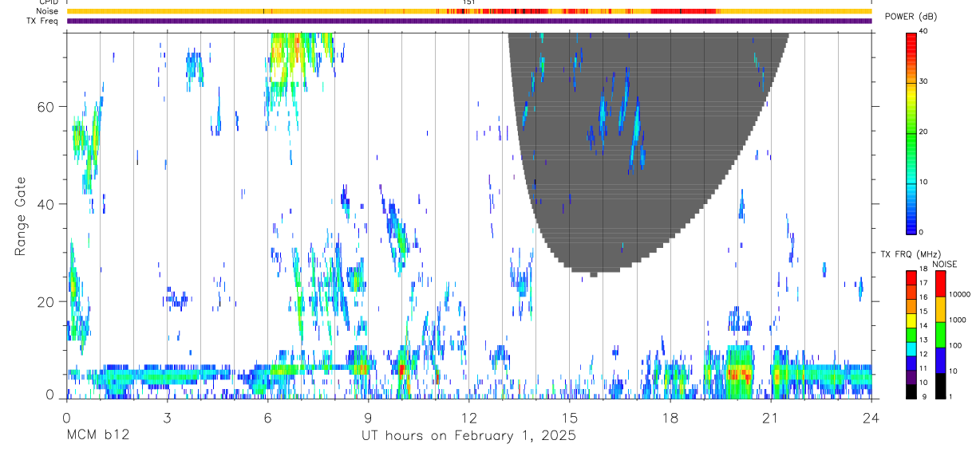980x452 pixels.
Task: Click the yellow-red Noise strip above the plot
Action: coord(468,11)
